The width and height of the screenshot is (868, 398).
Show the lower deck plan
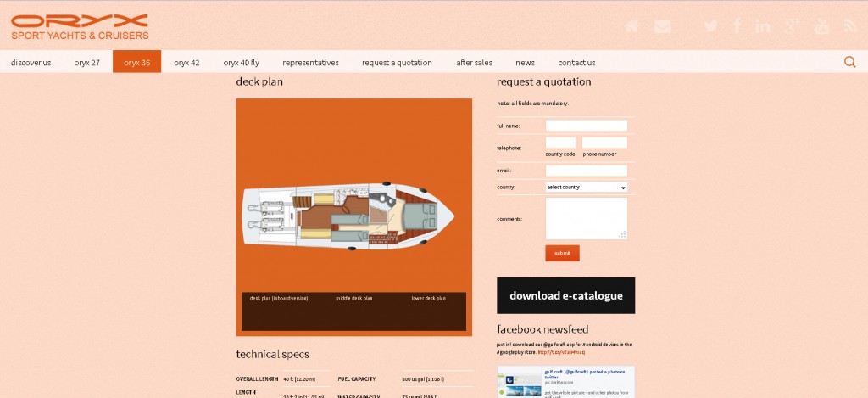428,299
